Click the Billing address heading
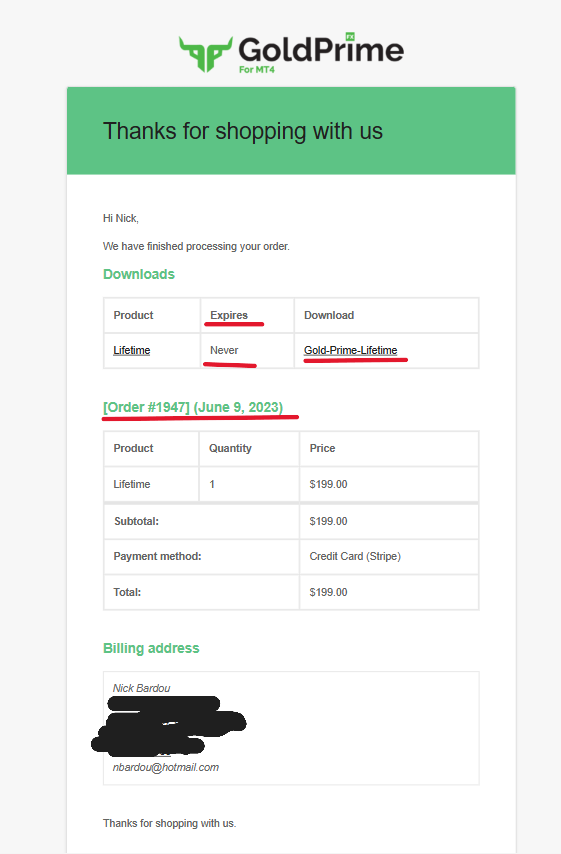Viewport: 561px width, 854px height. point(151,648)
